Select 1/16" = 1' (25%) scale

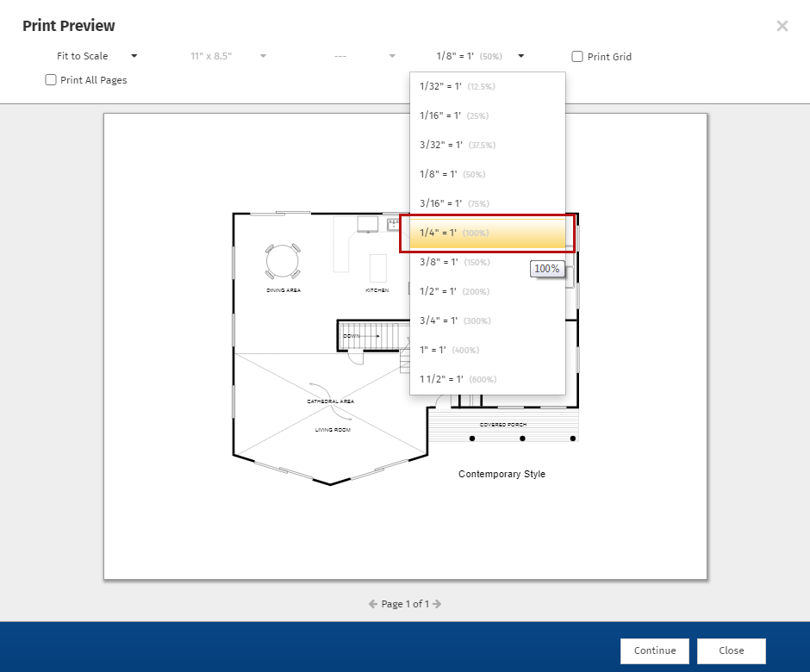click(x=487, y=115)
